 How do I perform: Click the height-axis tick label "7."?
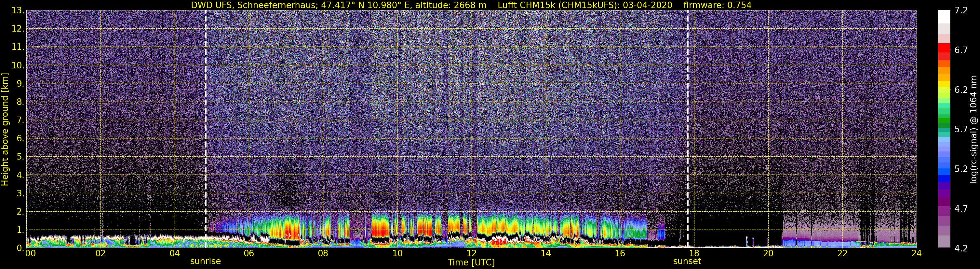(20, 120)
